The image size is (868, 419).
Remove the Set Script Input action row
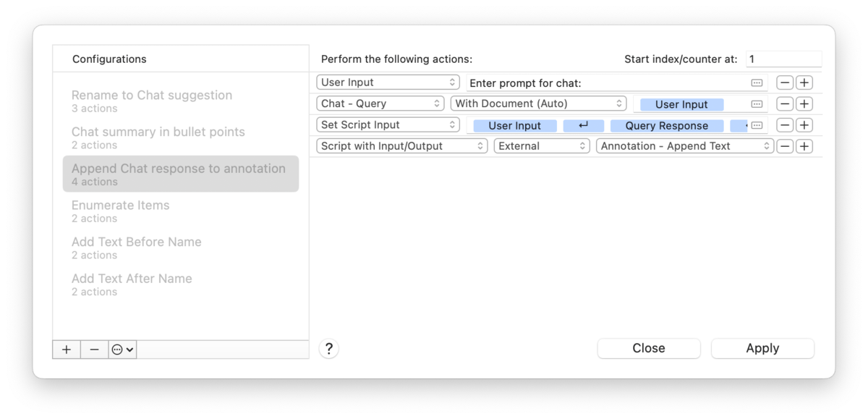(x=785, y=125)
